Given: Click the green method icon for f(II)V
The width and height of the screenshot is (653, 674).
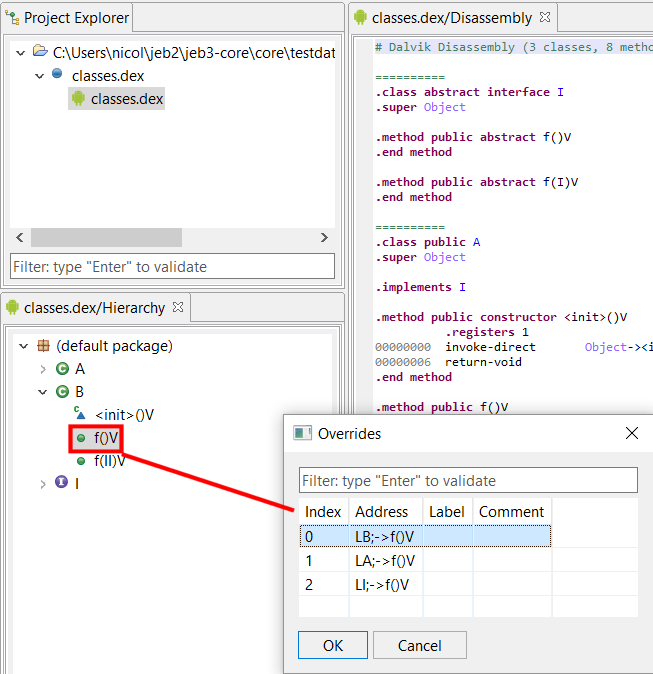Looking at the screenshot, I should click(80, 461).
